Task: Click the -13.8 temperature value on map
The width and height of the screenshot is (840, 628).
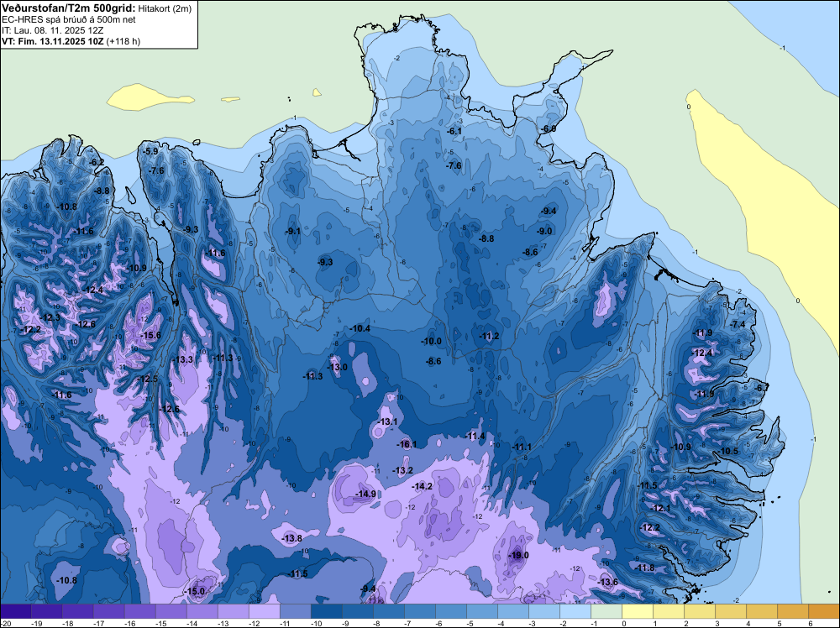Action: (292, 538)
